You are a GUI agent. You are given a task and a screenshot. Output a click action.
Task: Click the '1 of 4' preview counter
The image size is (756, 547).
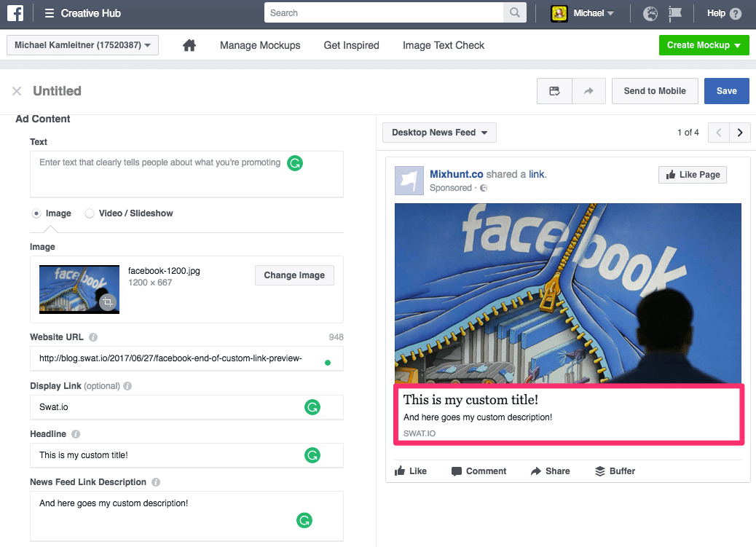pos(688,133)
